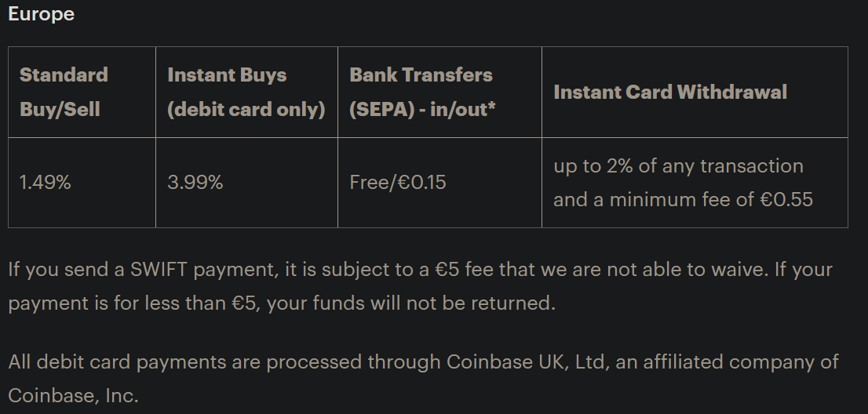Click the 'funds will not be returned' text

tap(433, 303)
